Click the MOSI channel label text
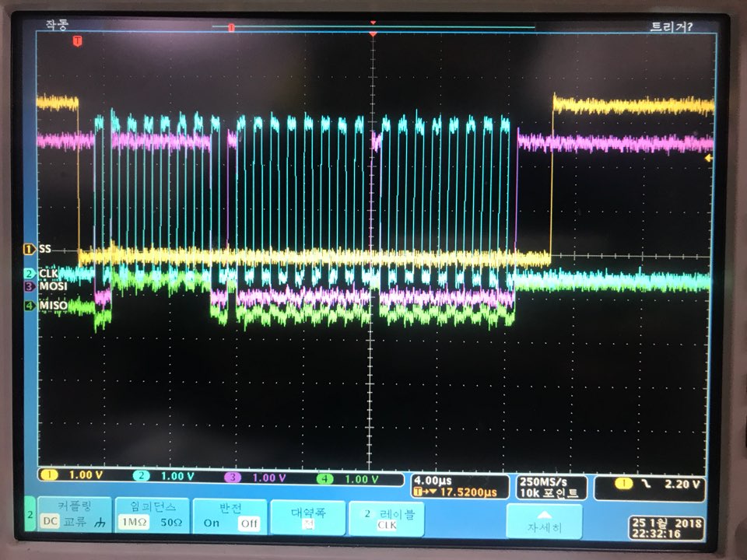This screenshot has width=747, height=560. [53, 286]
